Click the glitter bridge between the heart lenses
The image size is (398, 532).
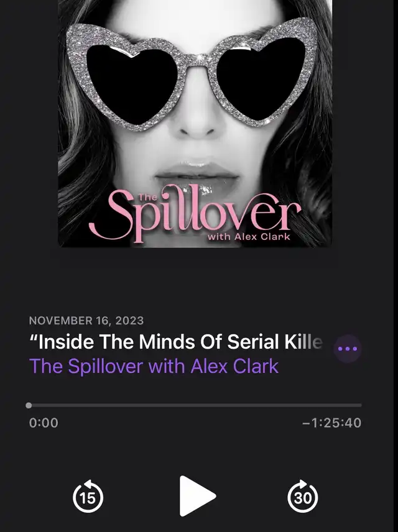(x=198, y=61)
